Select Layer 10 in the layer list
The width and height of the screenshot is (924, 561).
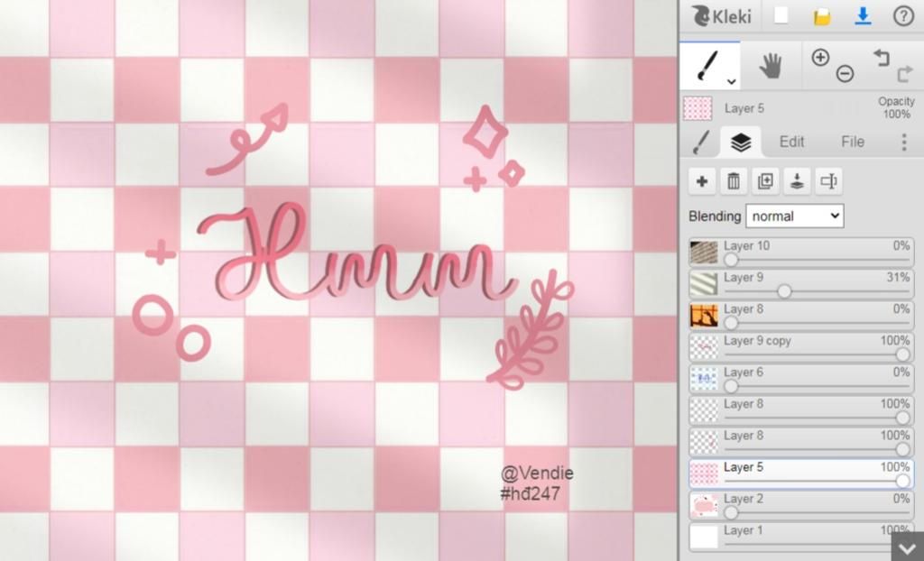[801, 253]
